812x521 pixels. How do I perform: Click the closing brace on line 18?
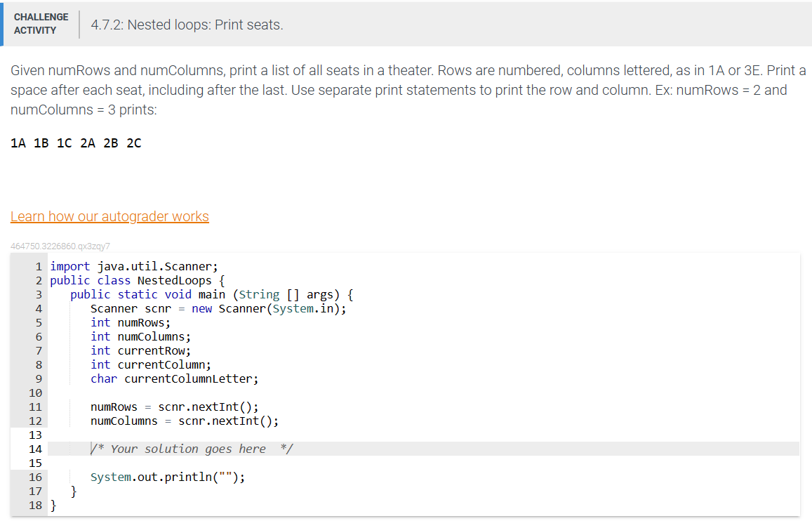tap(53, 505)
